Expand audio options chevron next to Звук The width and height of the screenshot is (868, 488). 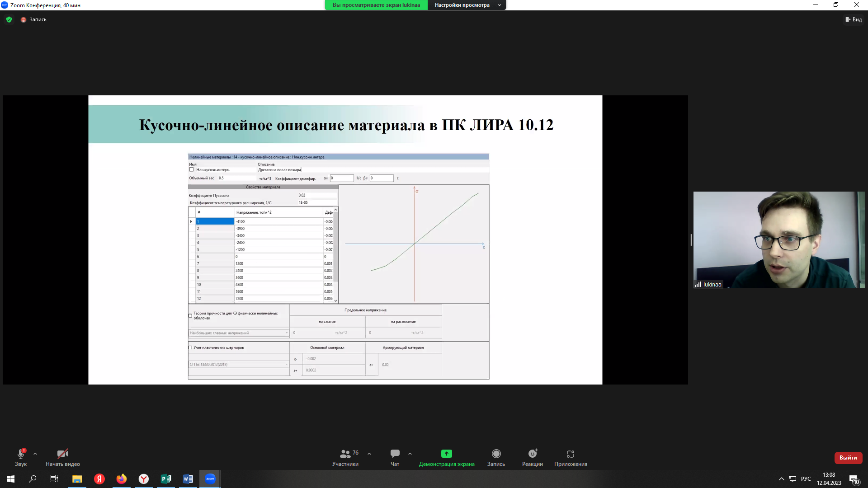[x=35, y=454]
